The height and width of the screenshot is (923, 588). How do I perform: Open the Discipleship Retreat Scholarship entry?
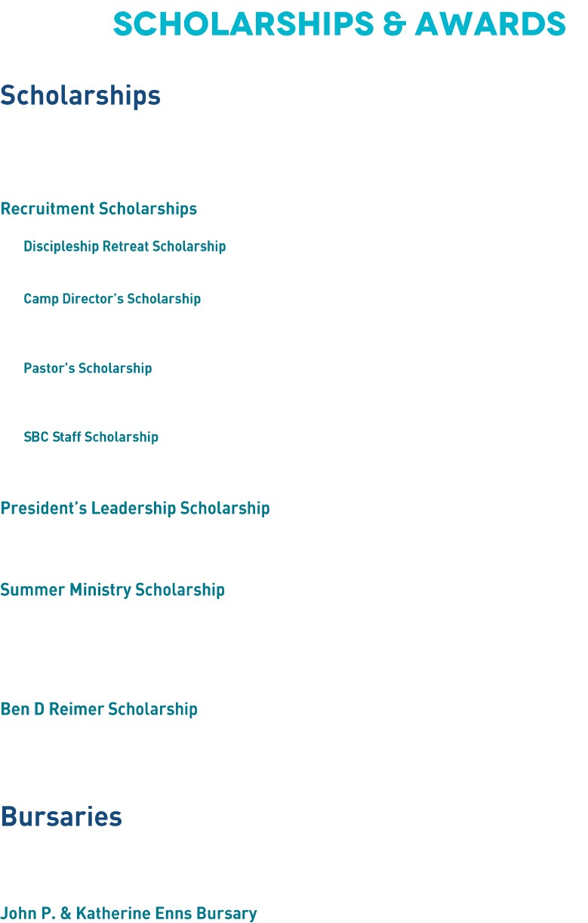coord(125,246)
